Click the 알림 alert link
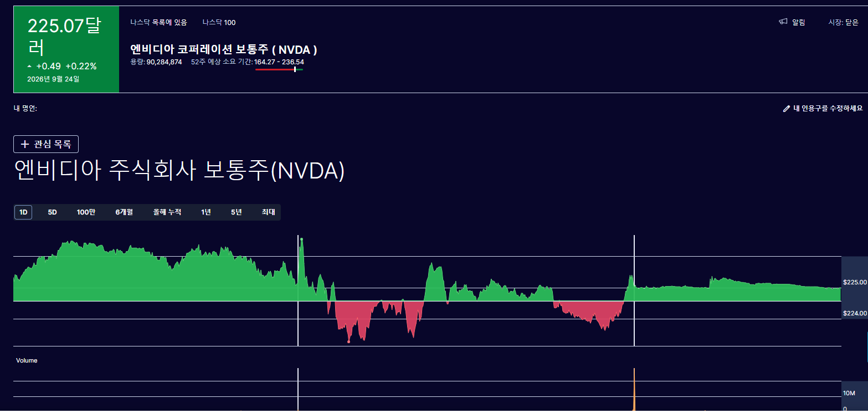This screenshot has height=413, width=868. coord(799,23)
